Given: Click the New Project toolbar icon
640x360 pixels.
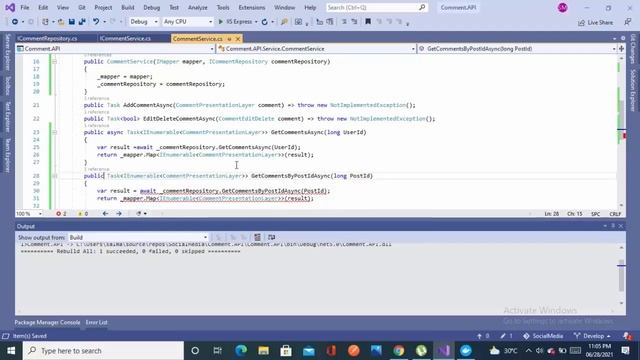Looking at the screenshot, I should click(46, 22).
